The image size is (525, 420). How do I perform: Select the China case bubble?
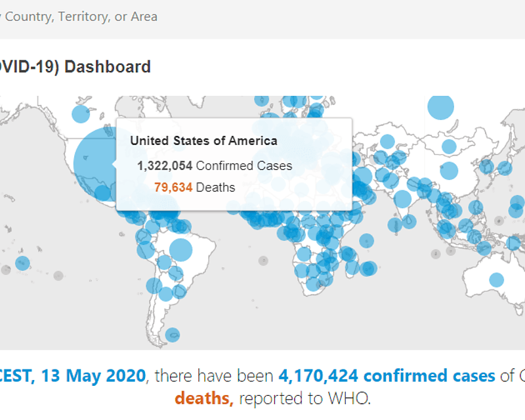click(449, 171)
